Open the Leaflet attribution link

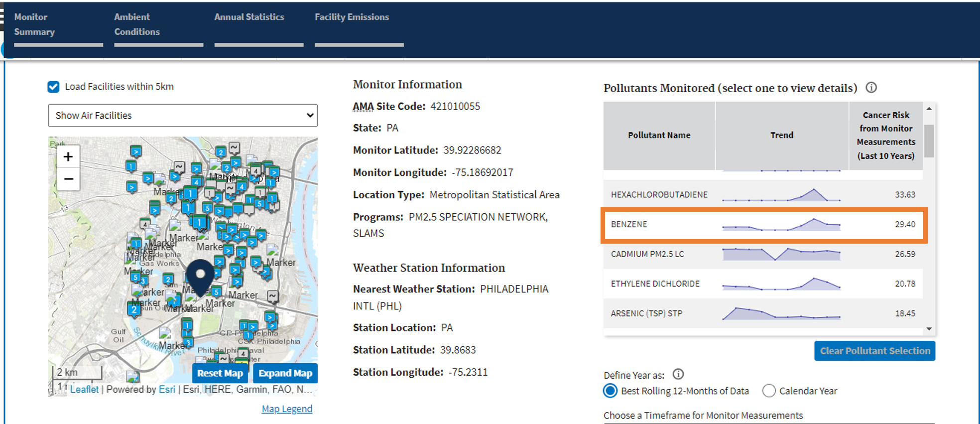click(x=84, y=389)
